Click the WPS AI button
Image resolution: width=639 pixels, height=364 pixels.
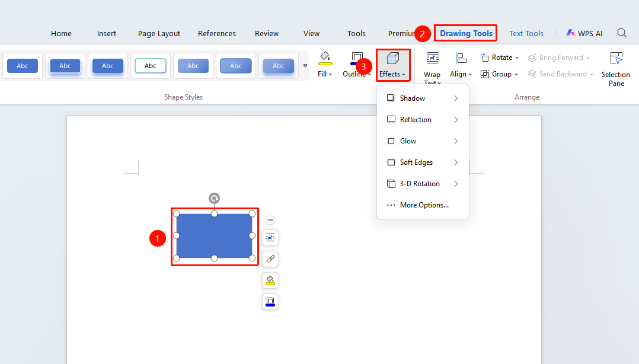click(584, 33)
